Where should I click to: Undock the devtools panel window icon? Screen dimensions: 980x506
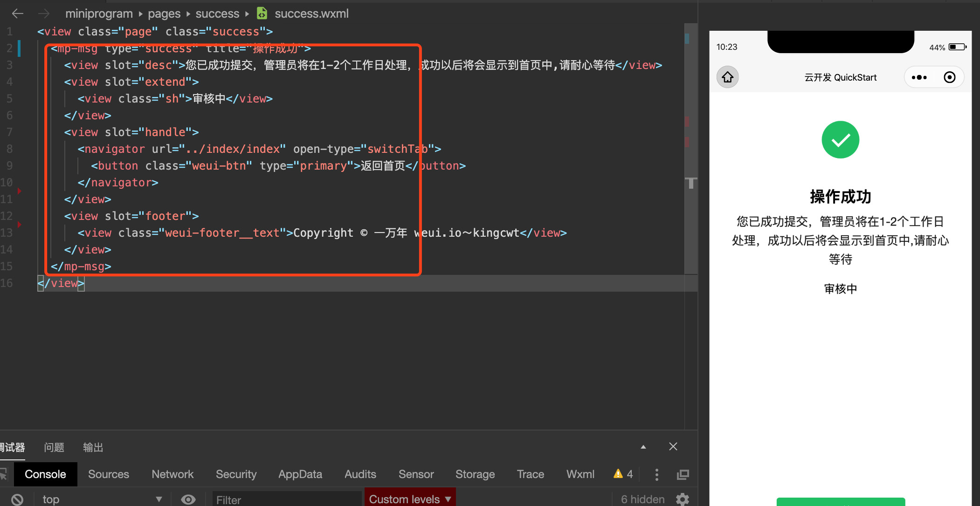pyautogui.click(x=683, y=474)
